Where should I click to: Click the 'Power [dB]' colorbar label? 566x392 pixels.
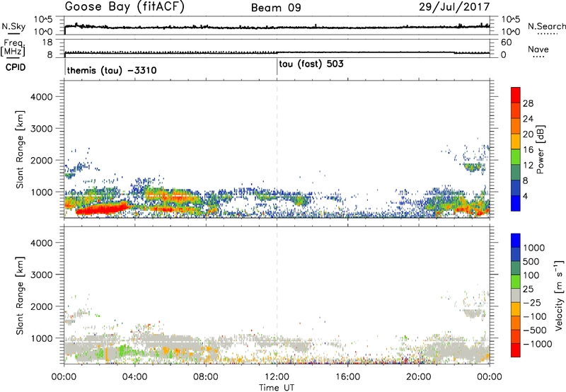click(540, 149)
